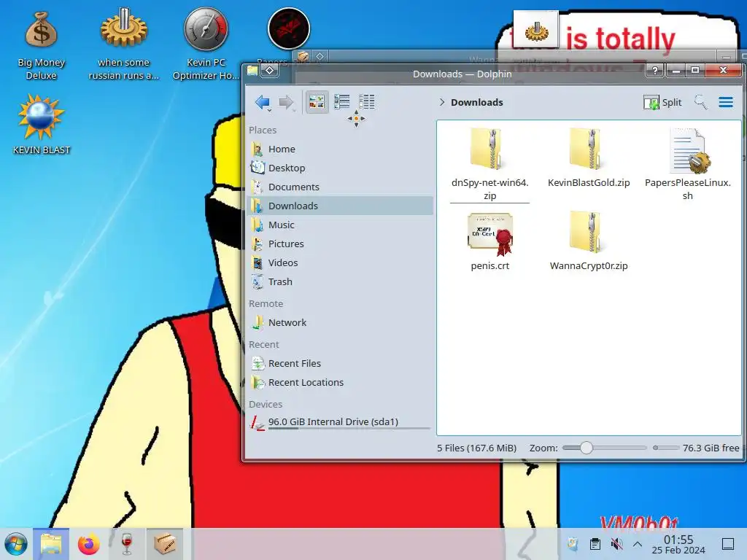Click the free disk space bar

[666, 448]
